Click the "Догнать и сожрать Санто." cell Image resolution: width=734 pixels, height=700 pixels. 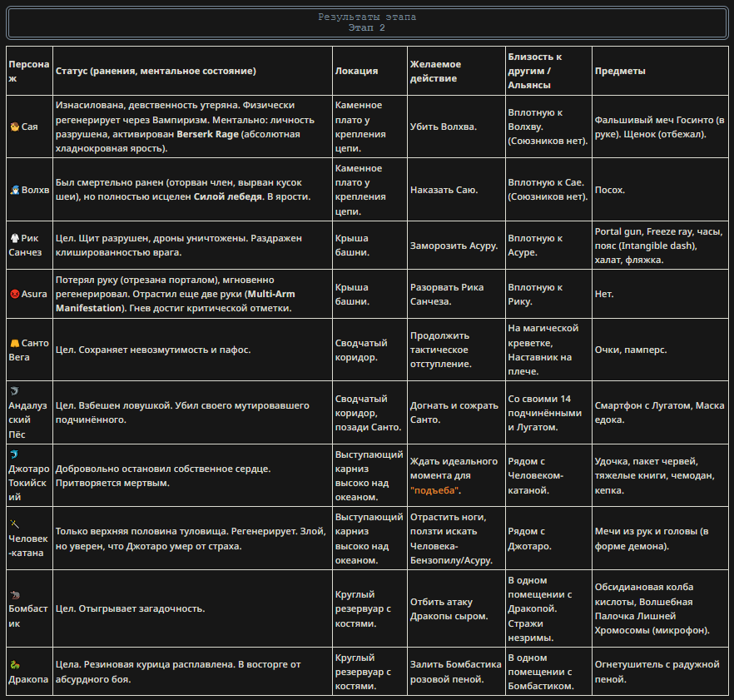(x=454, y=413)
